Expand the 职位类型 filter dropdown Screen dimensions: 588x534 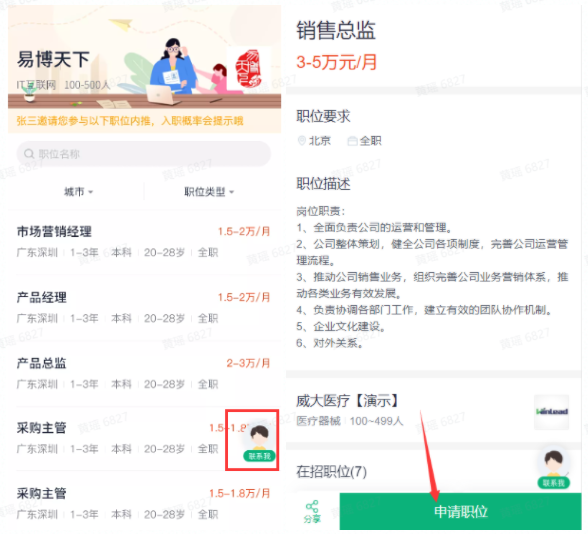tap(209, 192)
